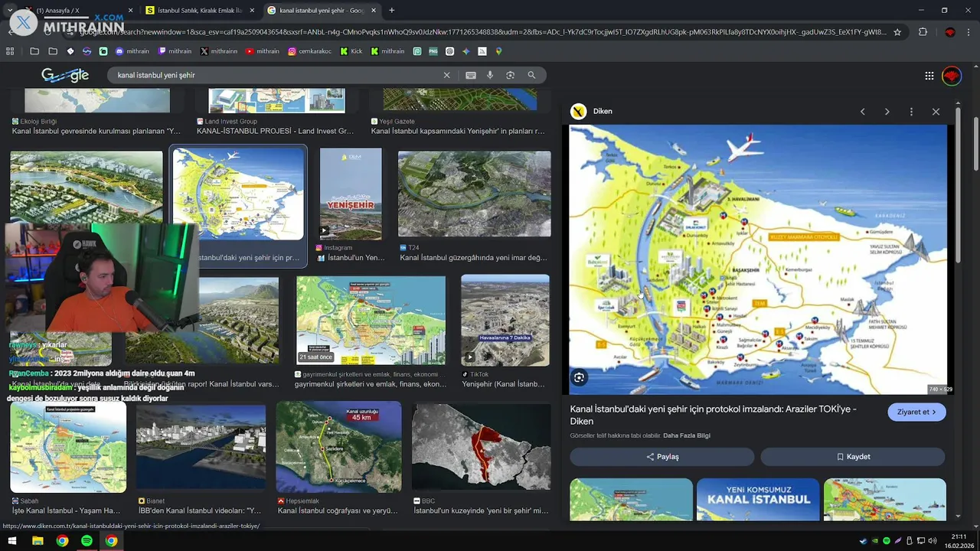The image size is (980, 551).
Task: Open the Google apps grid
Action: [929, 76]
